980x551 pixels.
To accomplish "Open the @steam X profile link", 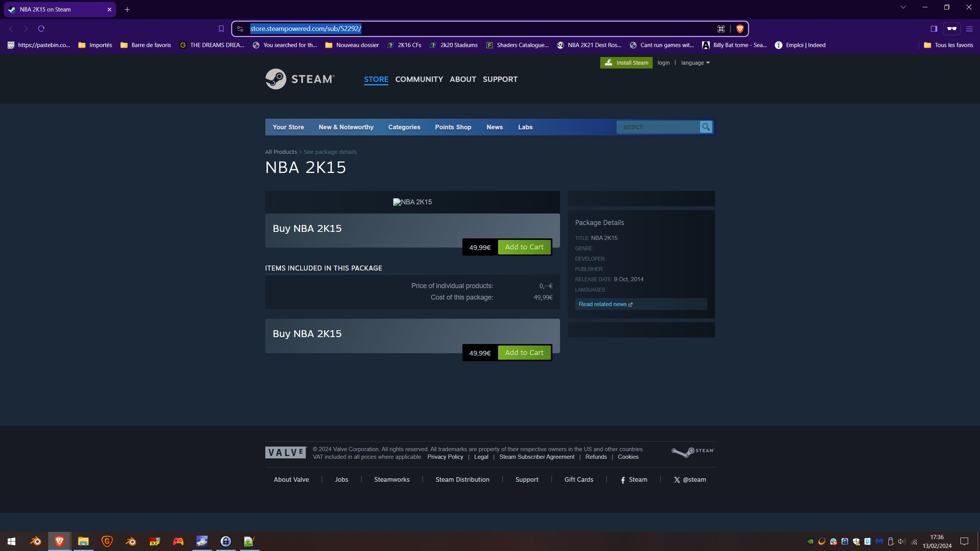I will click(690, 479).
